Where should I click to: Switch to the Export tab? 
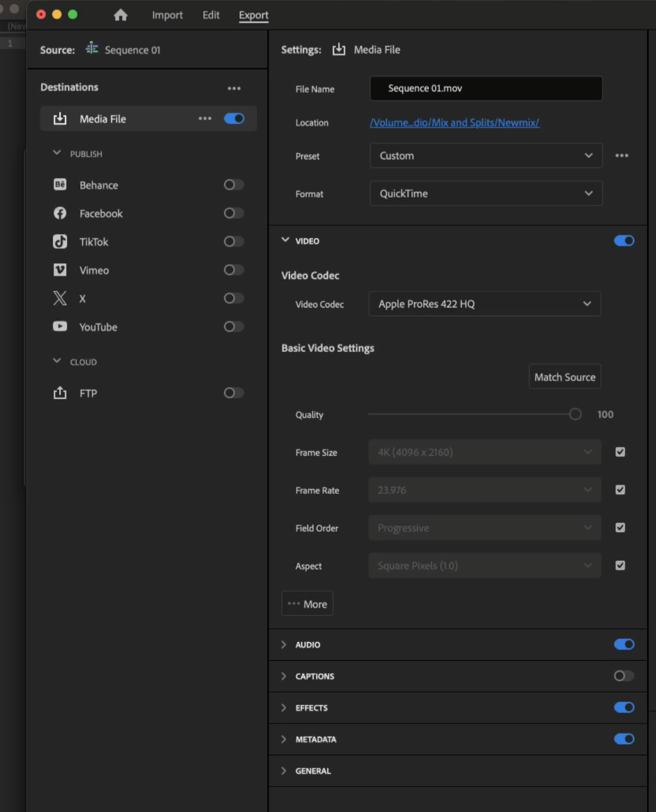point(254,15)
